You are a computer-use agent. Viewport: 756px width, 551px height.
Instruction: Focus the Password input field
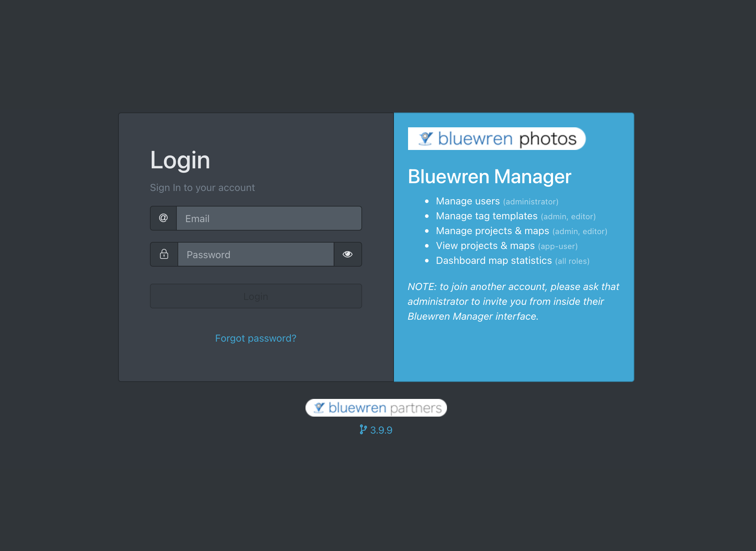coord(256,254)
